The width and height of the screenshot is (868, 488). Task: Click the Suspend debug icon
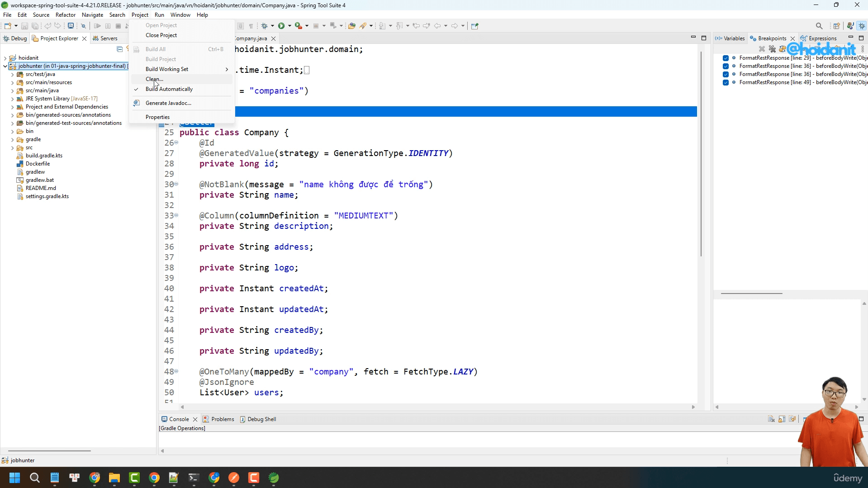click(108, 26)
